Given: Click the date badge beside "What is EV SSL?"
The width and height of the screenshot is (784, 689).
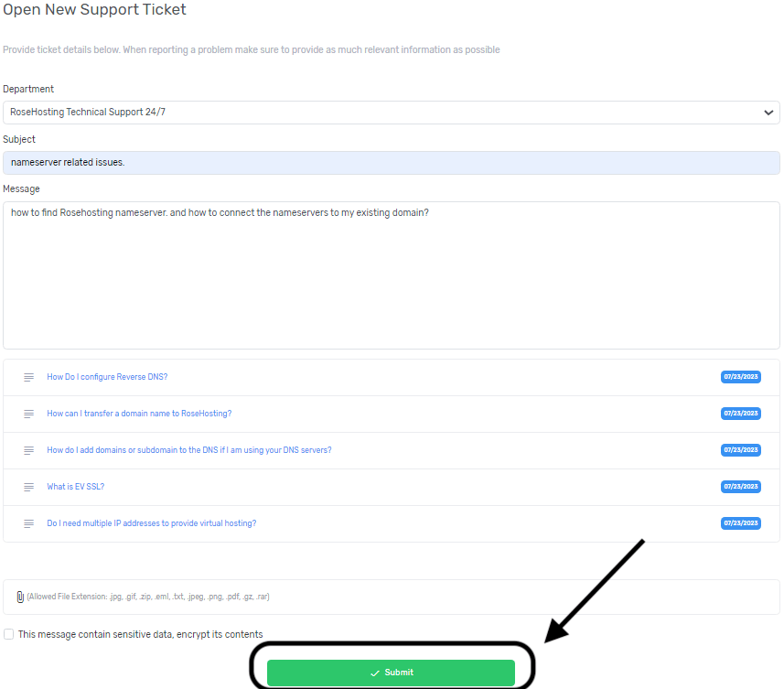Looking at the screenshot, I should pos(740,486).
